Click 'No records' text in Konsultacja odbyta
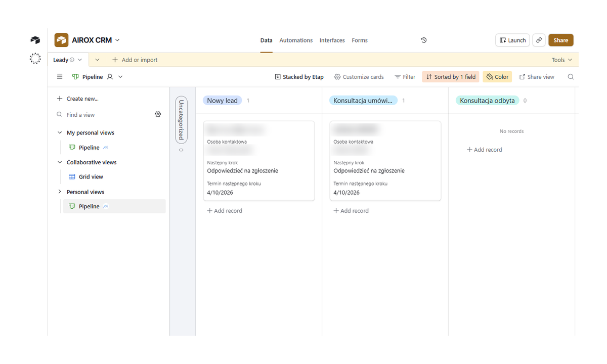 [x=512, y=131]
